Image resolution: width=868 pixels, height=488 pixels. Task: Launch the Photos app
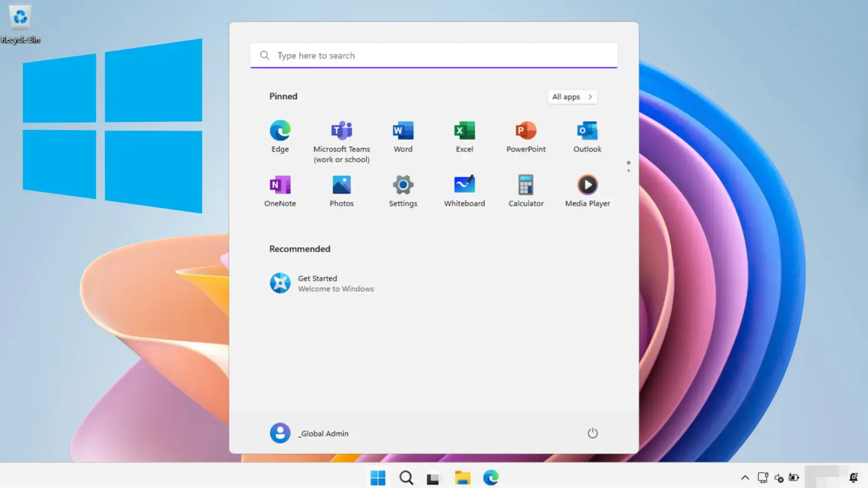coord(341,190)
